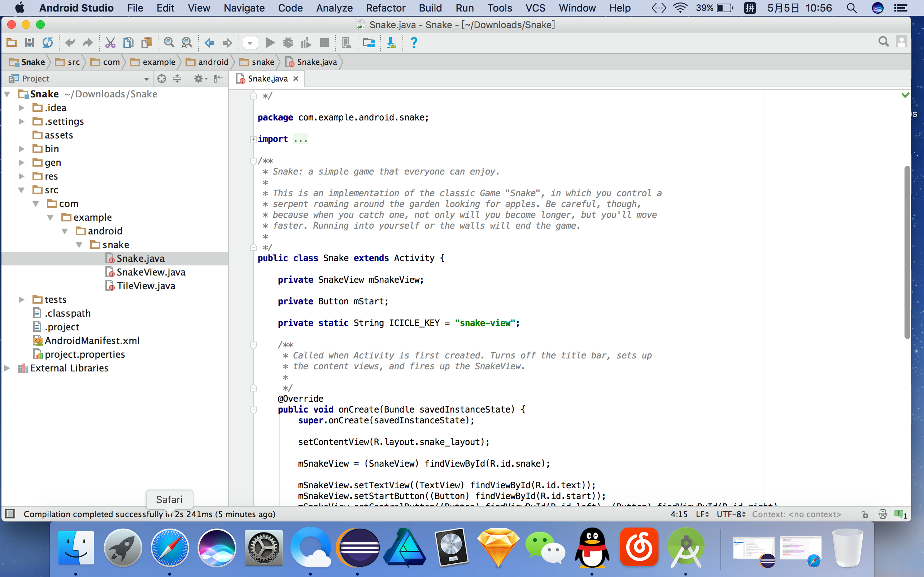This screenshot has height=577, width=924.
Task: Click the Synchronize refresh icon
Action: pos(47,43)
